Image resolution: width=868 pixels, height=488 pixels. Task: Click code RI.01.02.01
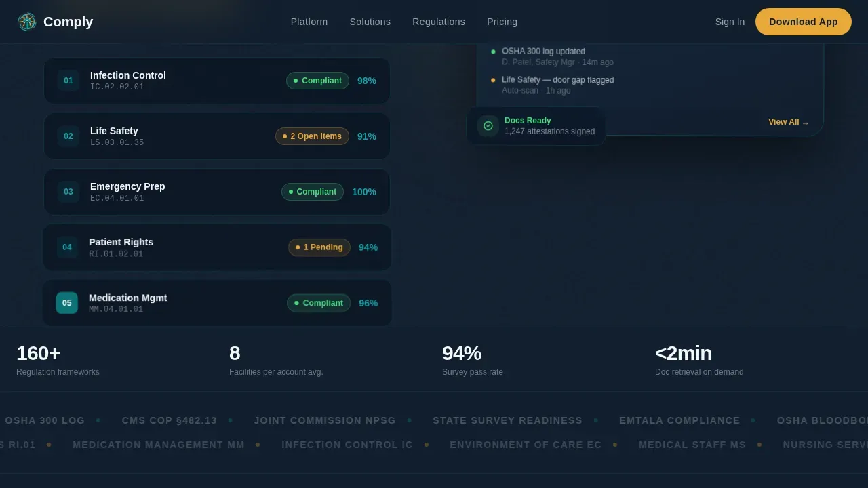click(116, 254)
